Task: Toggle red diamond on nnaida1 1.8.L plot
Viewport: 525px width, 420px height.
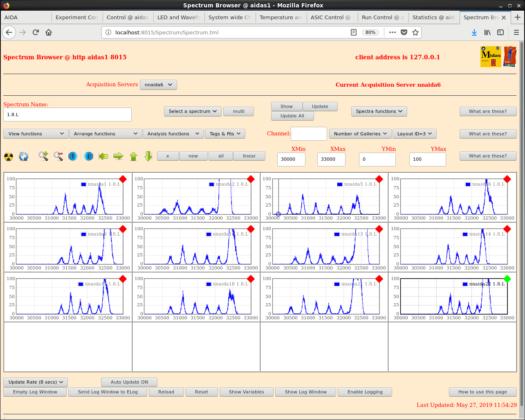Action: click(123, 179)
